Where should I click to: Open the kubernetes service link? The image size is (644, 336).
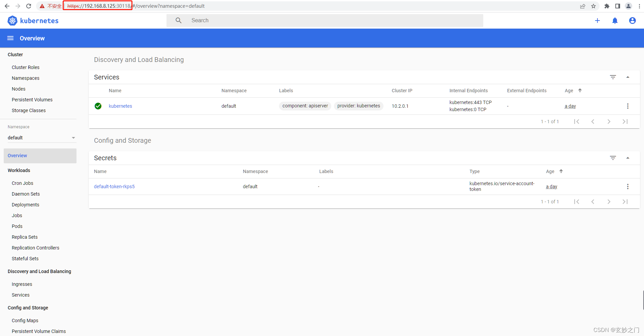point(120,106)
